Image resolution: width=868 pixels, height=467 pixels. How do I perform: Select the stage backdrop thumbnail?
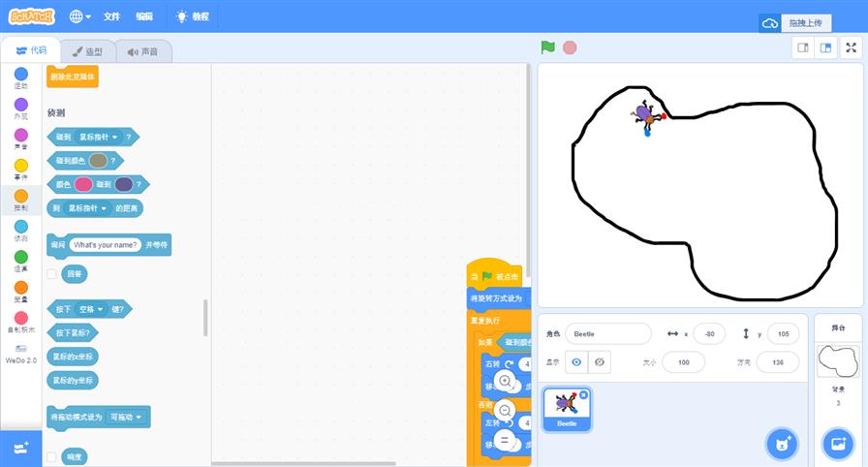pyautogui.click(x=838, y=360)
